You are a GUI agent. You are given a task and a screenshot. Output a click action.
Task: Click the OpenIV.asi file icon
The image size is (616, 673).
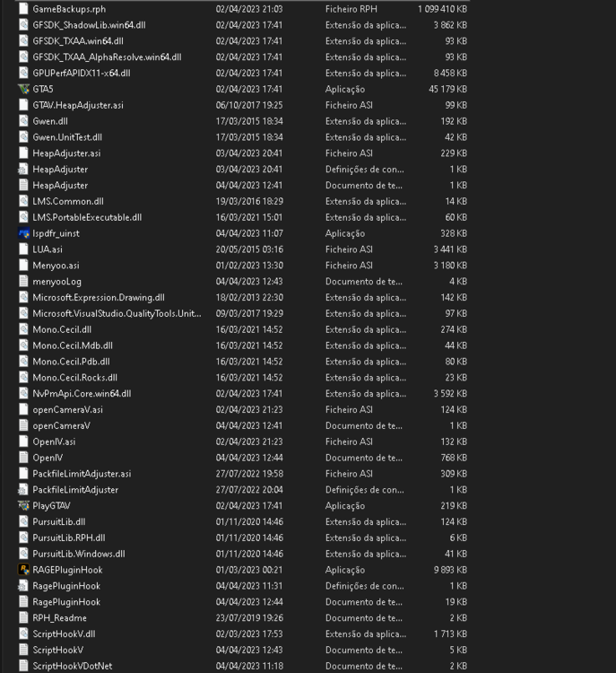point(23,441)
